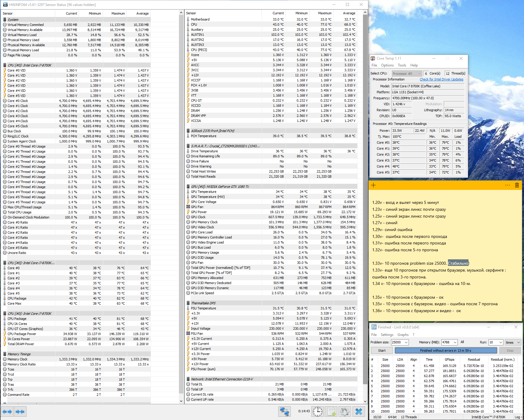Click the PSU Fan sensor icon
Viewport: 524px width, 420px height.
(188, 334)
